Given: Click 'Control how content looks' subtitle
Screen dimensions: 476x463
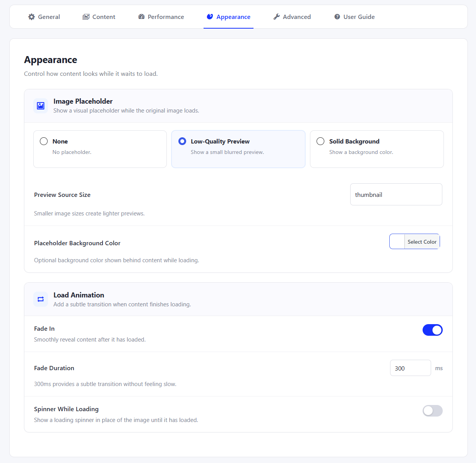Looking at the screenshot, I should pos(91,74).
